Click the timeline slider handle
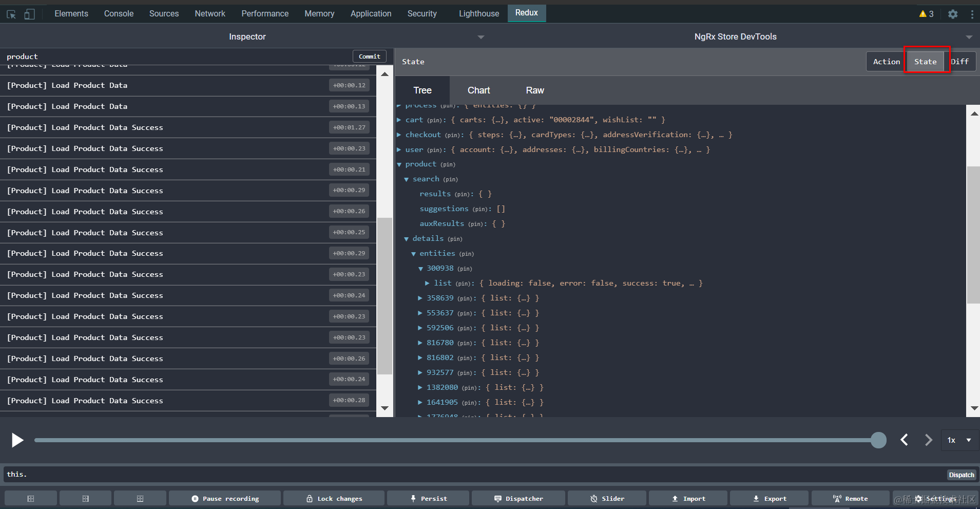This screenshot has height=509, width=980. pyautogui.click(x=878, y=440)
